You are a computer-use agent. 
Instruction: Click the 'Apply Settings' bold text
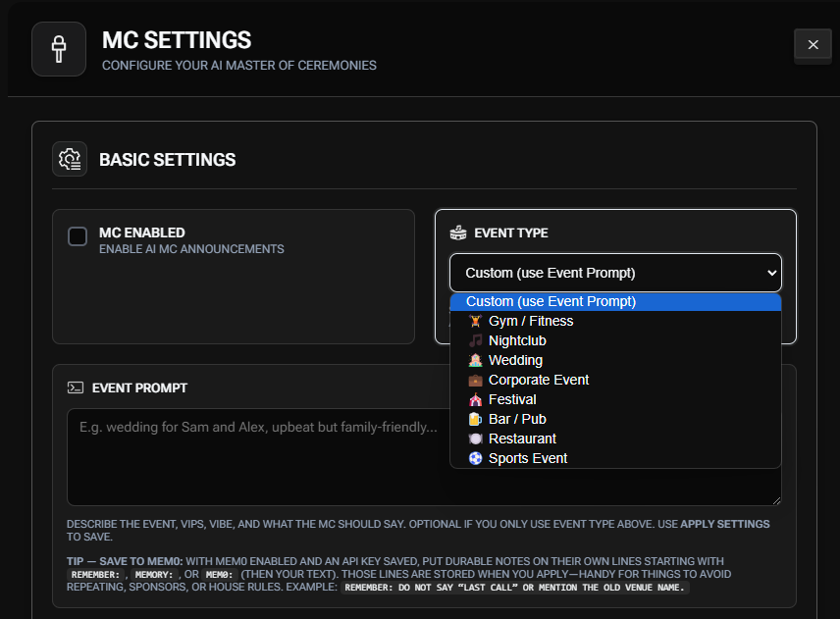click(x=725, y=524)
